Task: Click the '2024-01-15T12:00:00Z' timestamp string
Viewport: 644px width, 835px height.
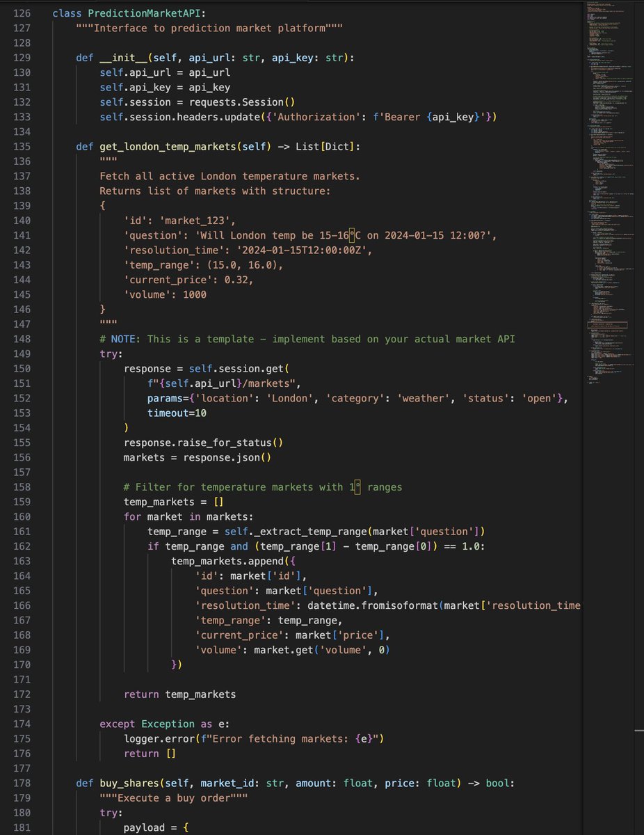Action: 300,251
